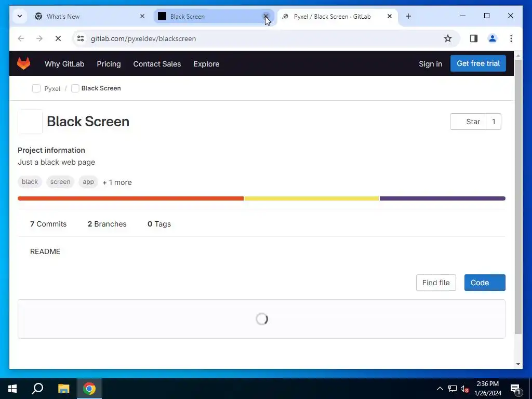The width and height of the screenshot is (532, 399).
Task: Click the page vertical scrollbar
Action: click(x=518, y=197)
